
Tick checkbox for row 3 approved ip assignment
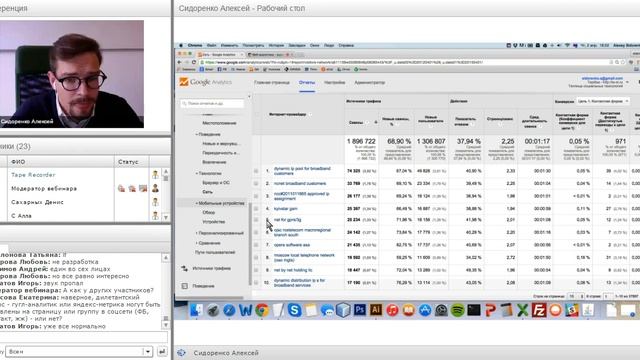(x=256, y=196)
